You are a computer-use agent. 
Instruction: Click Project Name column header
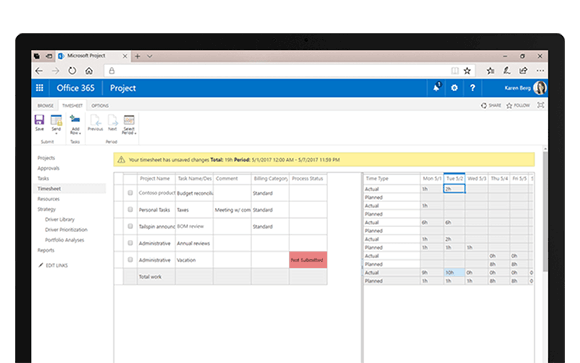156,178
